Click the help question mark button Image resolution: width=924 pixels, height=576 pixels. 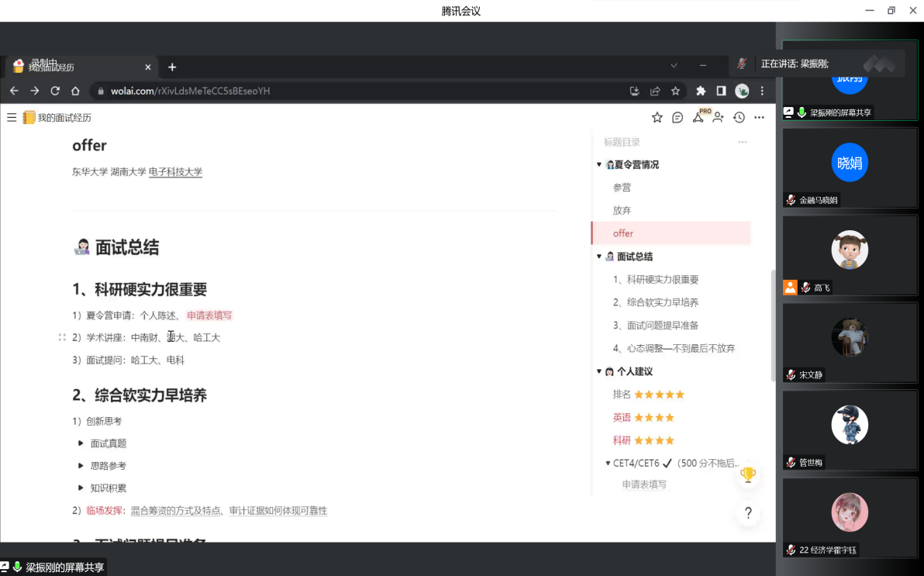(748, 512)
